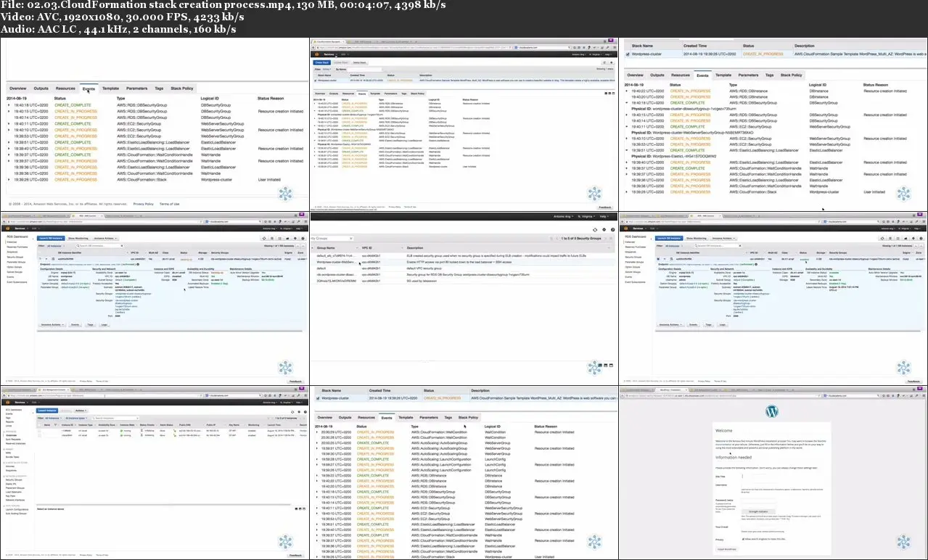Viewport: 928px width, 560px height.
Task: Click Group Name column header, security groups frame
Action: coord(326,248)
